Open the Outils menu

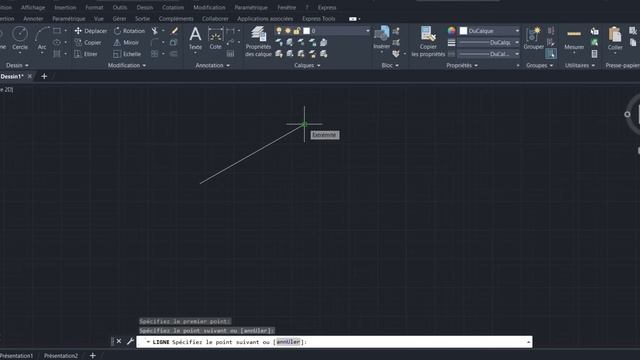click(120, 7)
